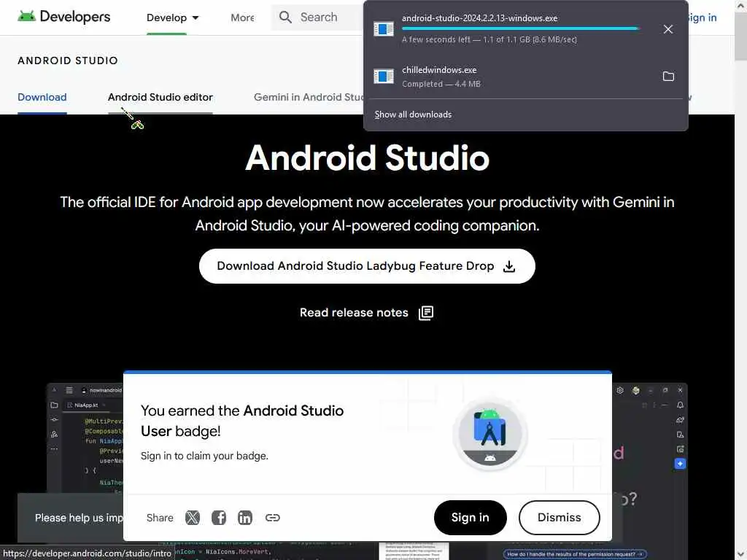Open Gemini in Android Studio tab
The image size is (747, 560).
click(x=309, y=97)
